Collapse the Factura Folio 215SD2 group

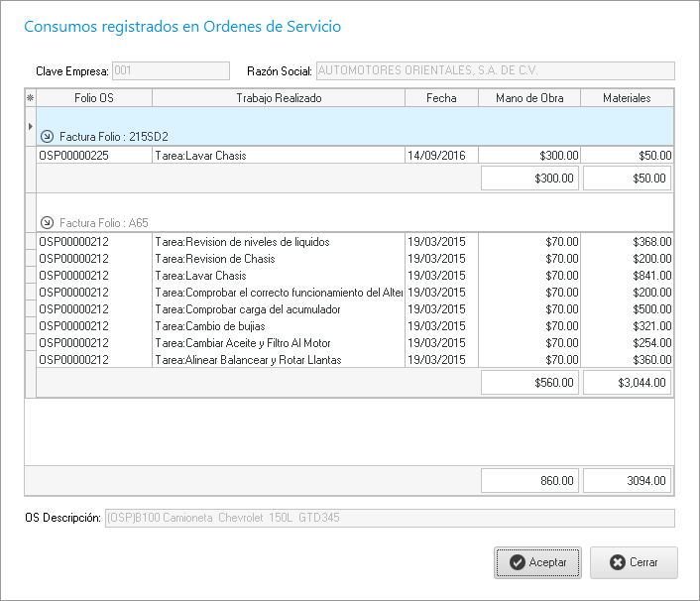(x=47, y=137)
